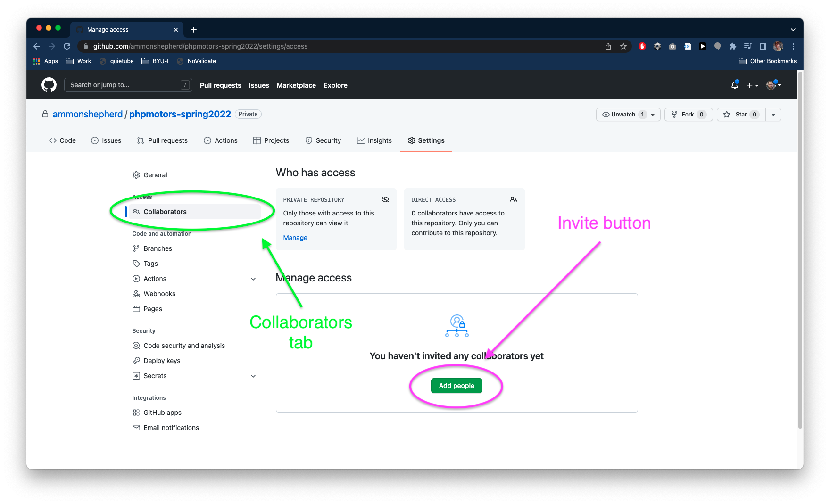Click the page vertical scrollbar
The image size is (830, 504).
800,250
